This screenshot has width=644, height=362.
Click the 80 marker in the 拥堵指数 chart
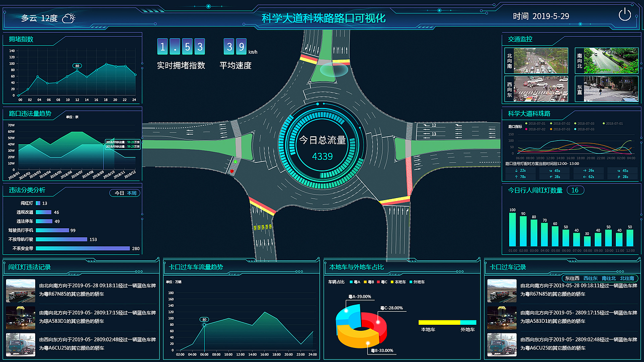click(x=77, y=66)
